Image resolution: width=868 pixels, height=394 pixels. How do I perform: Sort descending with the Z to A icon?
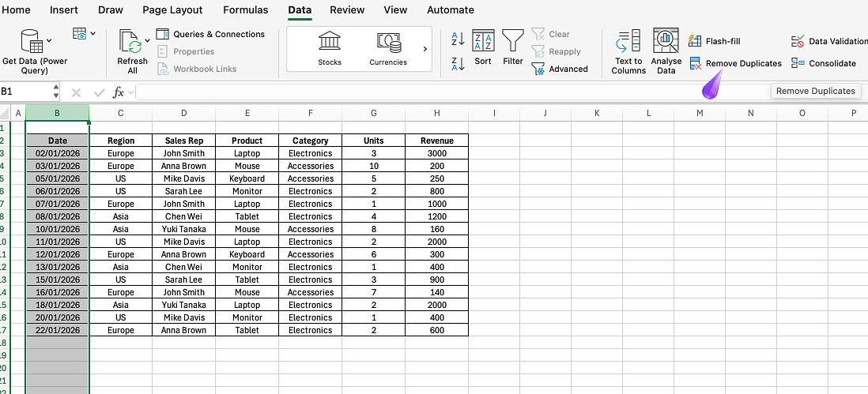tap(458, 64)
